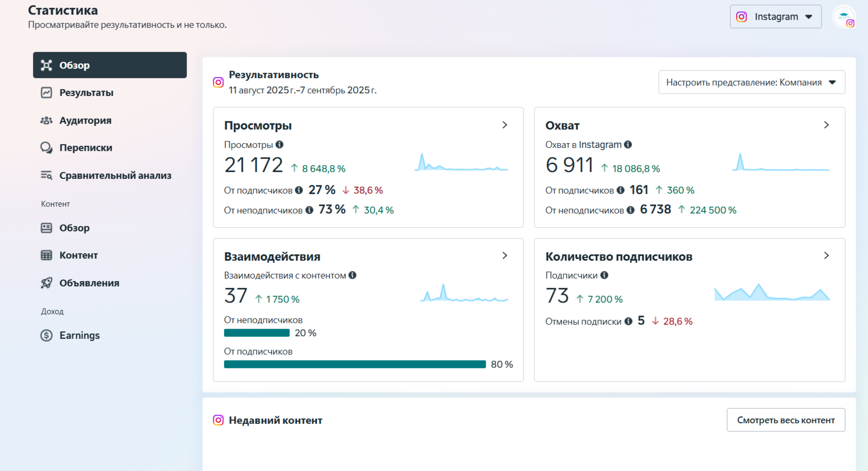Viewport: 868px width, 471px height.
Task: Click the Earnings dollar icon
Action: pos(47,335)
